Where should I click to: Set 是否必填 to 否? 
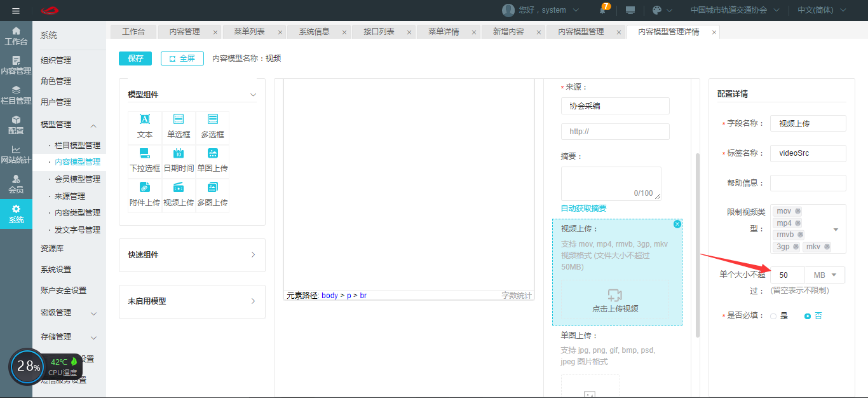pyautogui.click(x=808, y=316)
